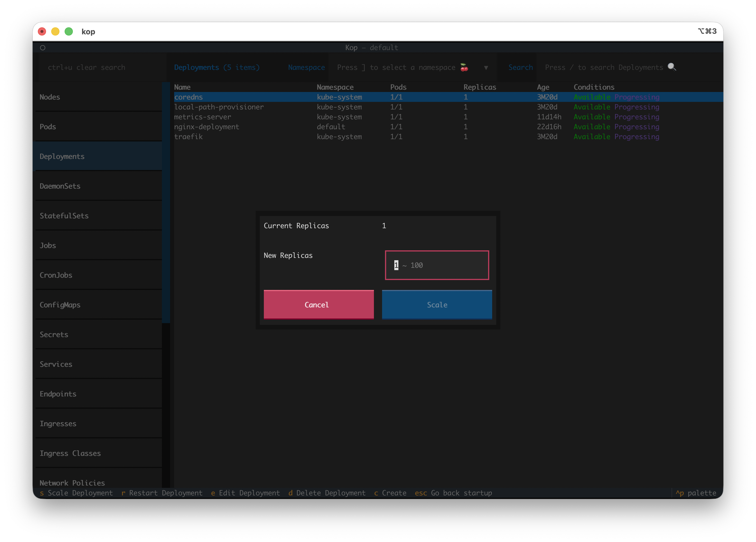Viewport: 756px width, 542px height.
Task: Click the 'Deployments (5 items)' title
Action: (217, 67)
